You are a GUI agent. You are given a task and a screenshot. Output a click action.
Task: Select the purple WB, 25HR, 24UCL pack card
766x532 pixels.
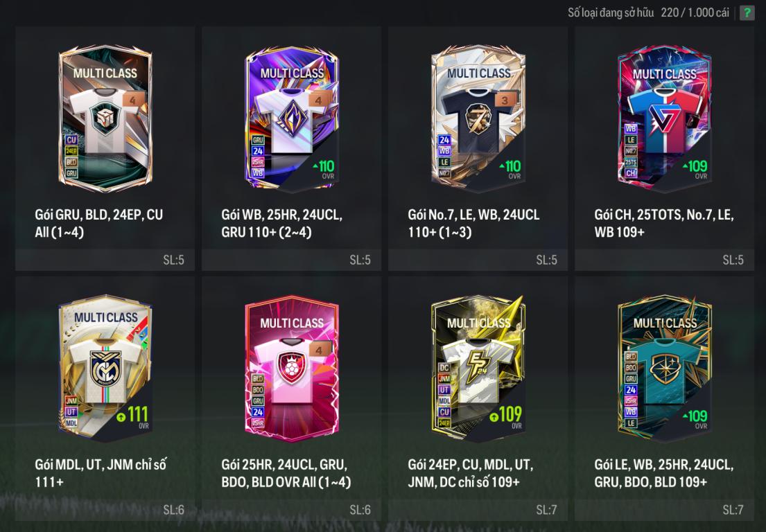click(292, 118)
